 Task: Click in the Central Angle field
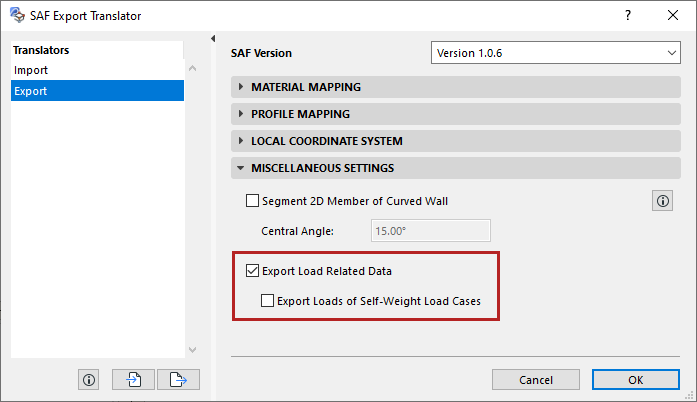[x=430, y=231]
